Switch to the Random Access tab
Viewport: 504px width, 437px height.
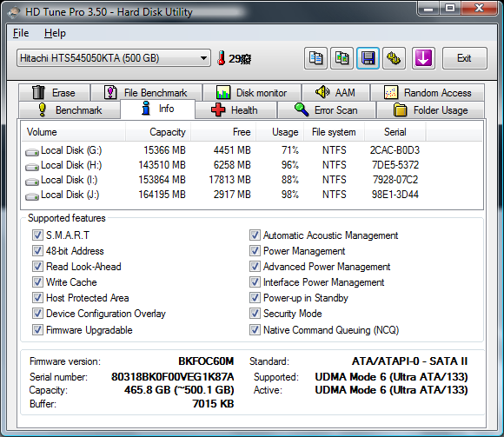[x=428, y=93]
